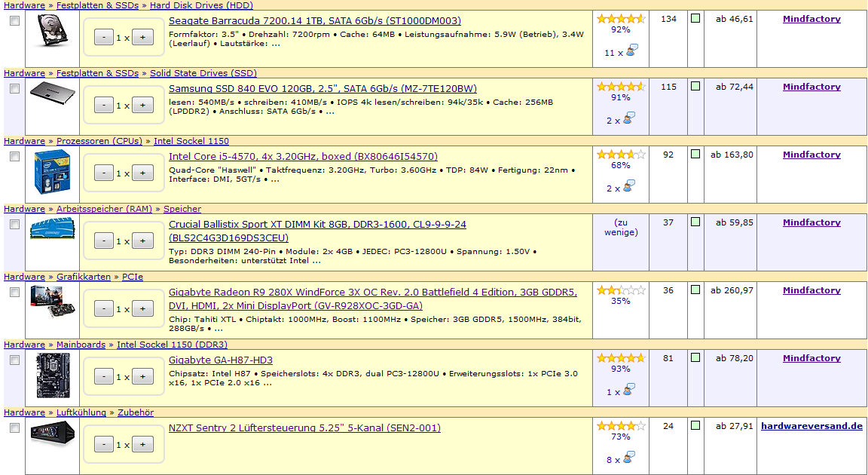The image size is (868, 475).
Task: Open the PCIe breadcrumb link
Action: (133, 276)
